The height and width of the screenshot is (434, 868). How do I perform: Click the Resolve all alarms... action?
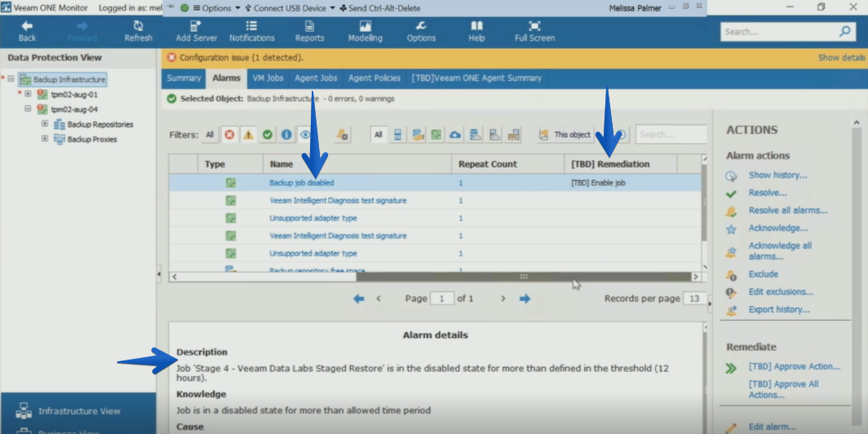click(788, 211)
